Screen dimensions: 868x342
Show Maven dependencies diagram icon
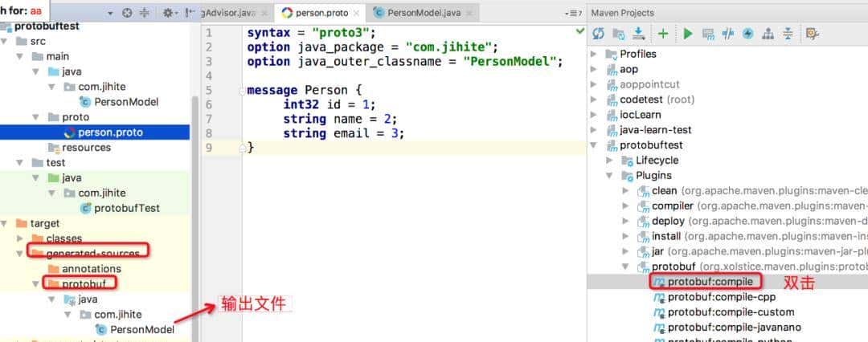[x=768, y=34]
